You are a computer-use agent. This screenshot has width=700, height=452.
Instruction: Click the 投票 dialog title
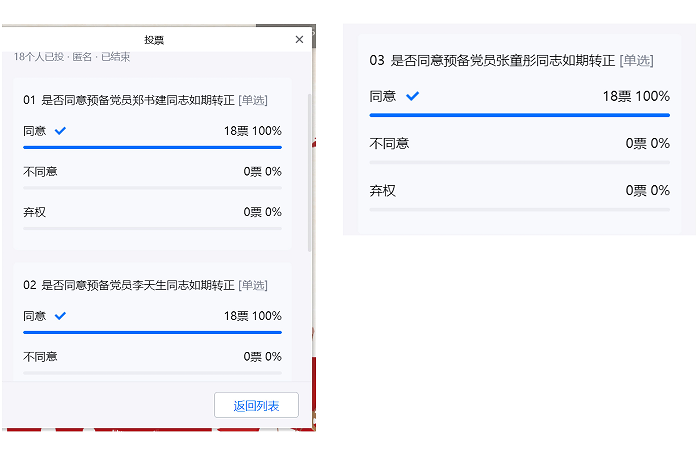point(154,39)
